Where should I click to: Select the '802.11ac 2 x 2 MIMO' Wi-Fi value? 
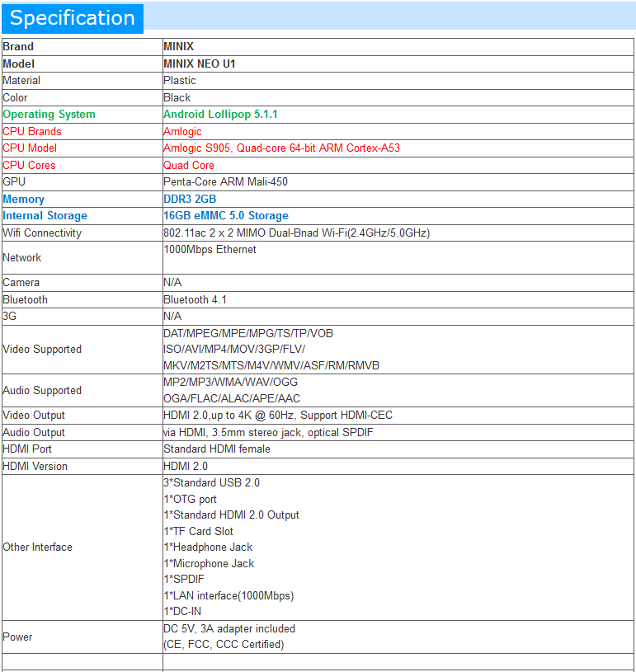click(297, 233)
